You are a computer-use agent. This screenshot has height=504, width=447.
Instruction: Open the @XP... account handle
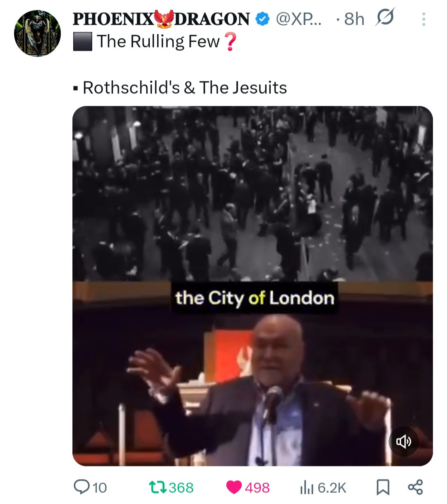297,19
